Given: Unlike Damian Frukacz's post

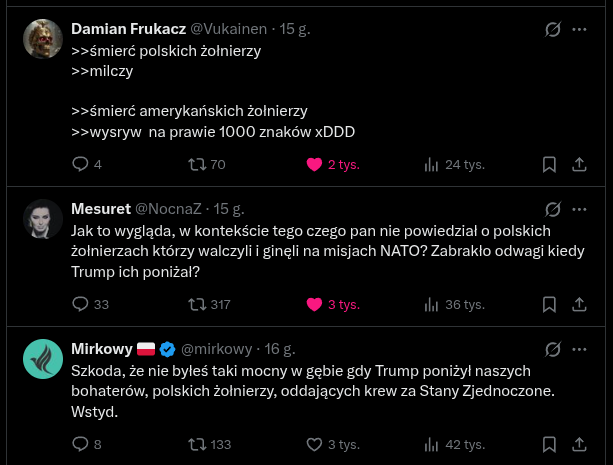Looking at the screenshot, I should click(314, 165).
